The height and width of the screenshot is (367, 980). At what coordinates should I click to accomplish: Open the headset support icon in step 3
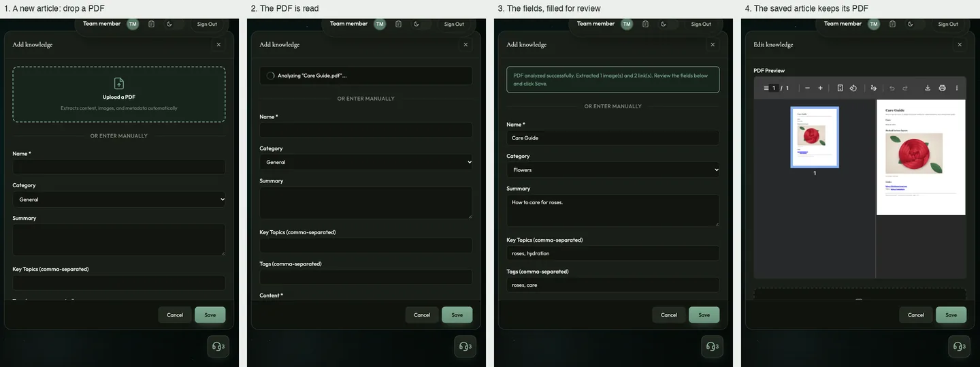coord(712,346)
